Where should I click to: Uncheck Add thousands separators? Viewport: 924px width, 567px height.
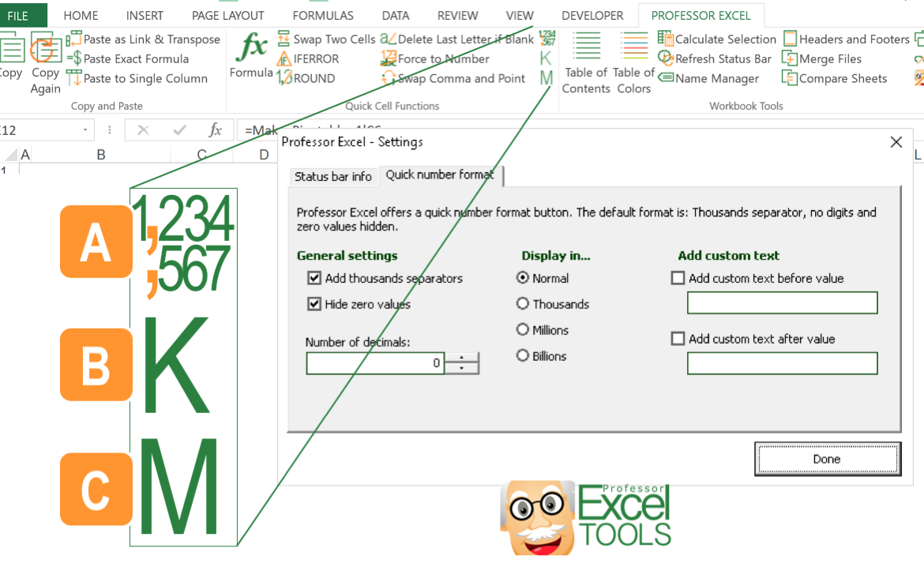coord(314,278)
